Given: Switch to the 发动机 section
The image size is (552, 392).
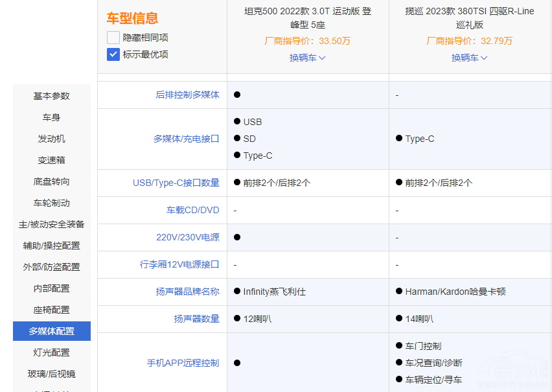Looking at the screenshot, I should click(51, 139).
